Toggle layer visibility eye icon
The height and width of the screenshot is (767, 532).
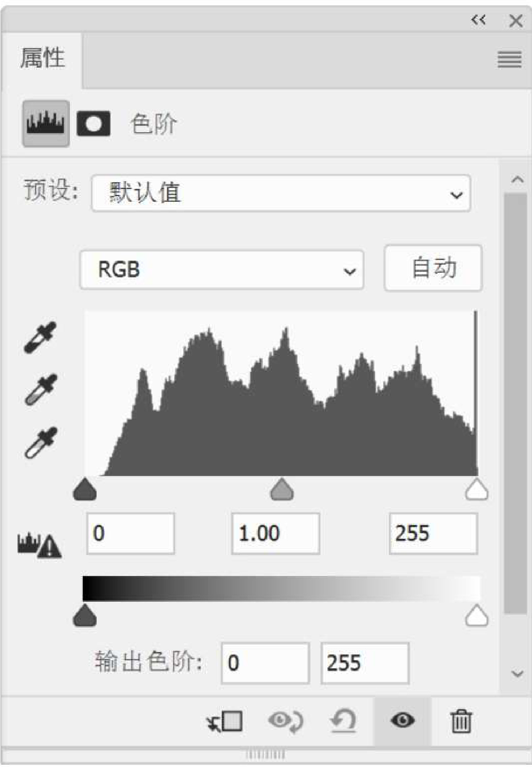coord(402,721)
